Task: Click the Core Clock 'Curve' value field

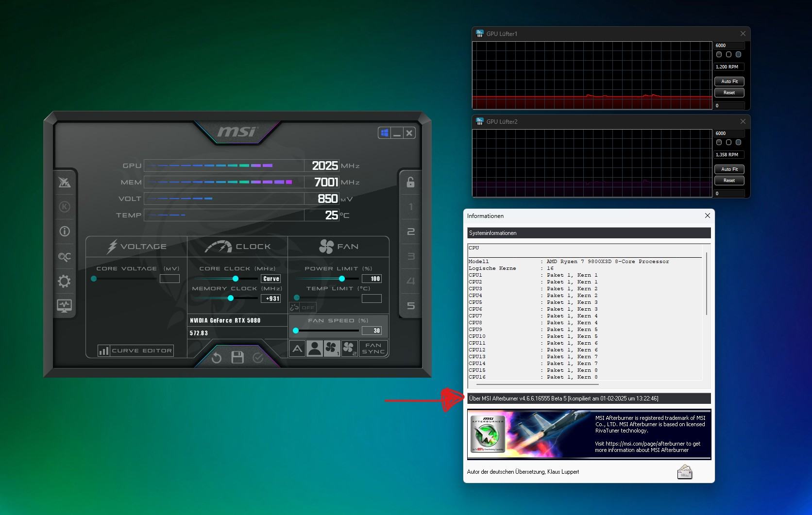Action: coord(271,279)
